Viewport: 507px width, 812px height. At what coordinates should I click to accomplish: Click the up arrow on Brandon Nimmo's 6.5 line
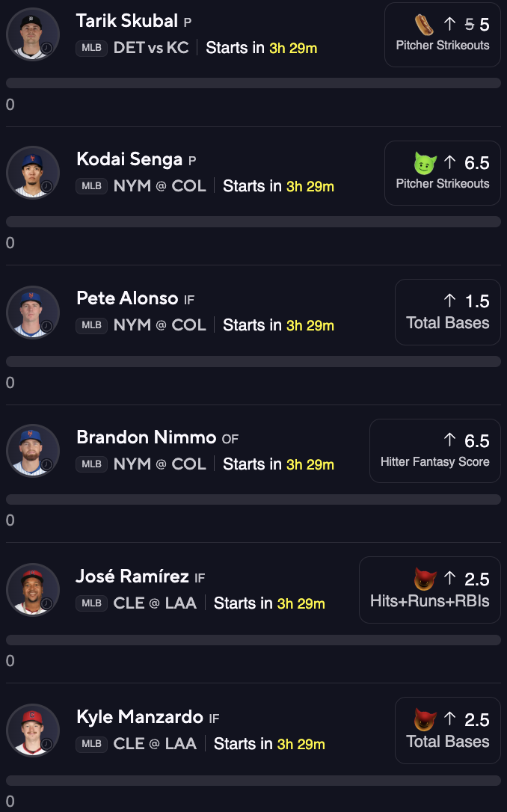tap(449, 440)
